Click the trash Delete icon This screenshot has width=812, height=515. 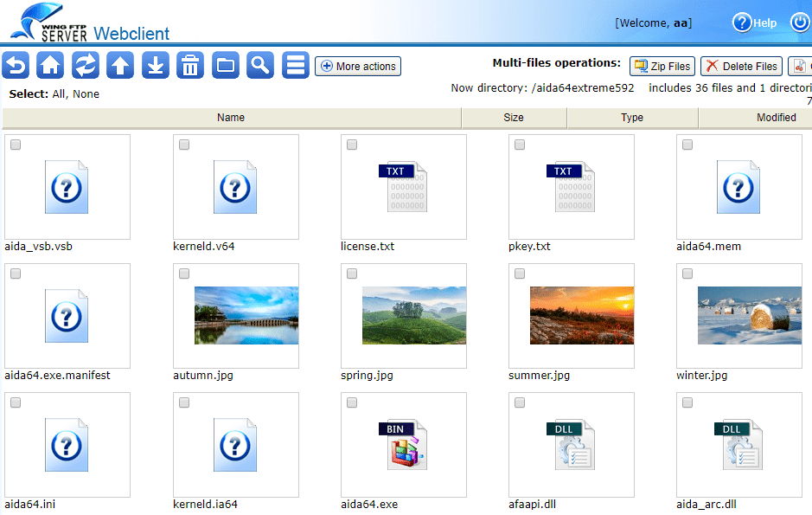[x=190, y=65]
